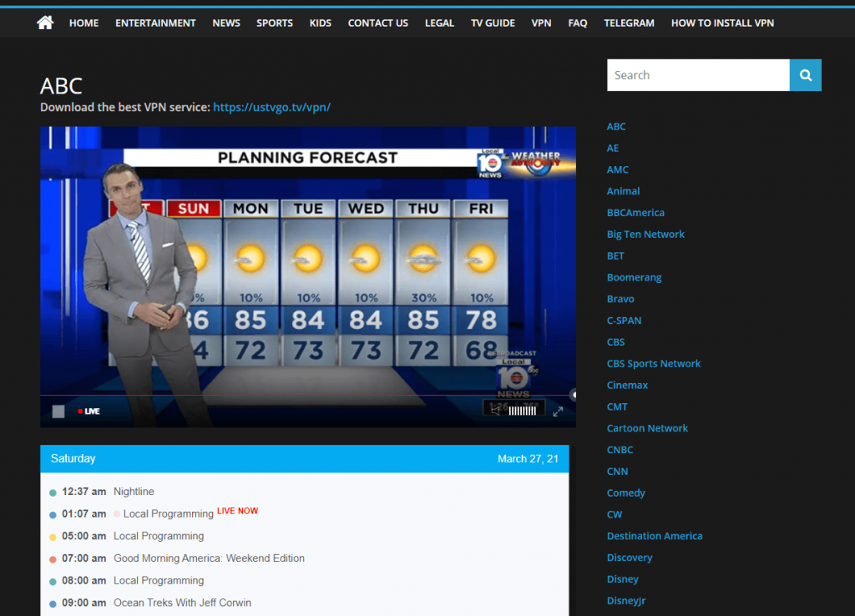Screen dimensions: 855x616
Task: Click the search magnifier button
Action: pos(806,75)
